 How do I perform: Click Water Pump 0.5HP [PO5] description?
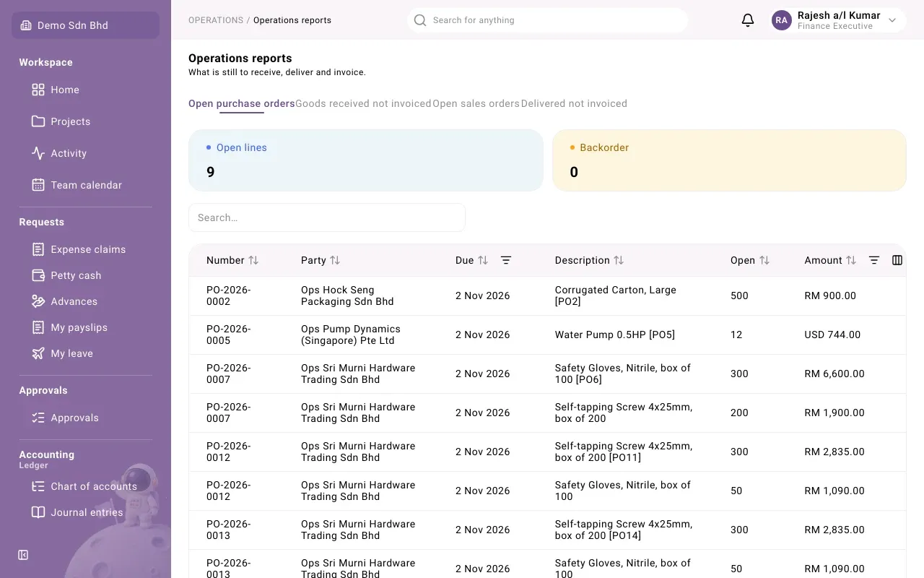(615, 335)
